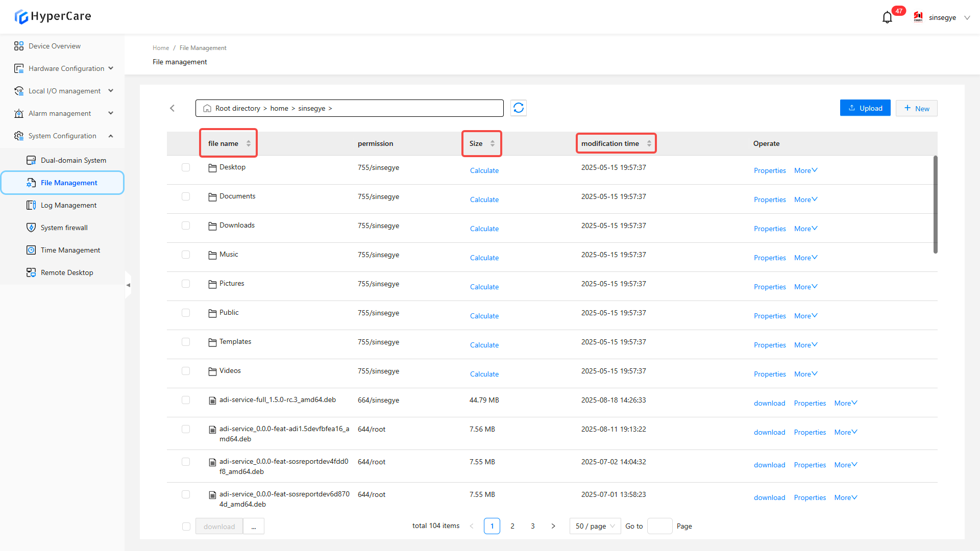This screenshot has height=551, width=980.
Task: Open the 50 / page dropdown
Action: (x=595, y=526)
